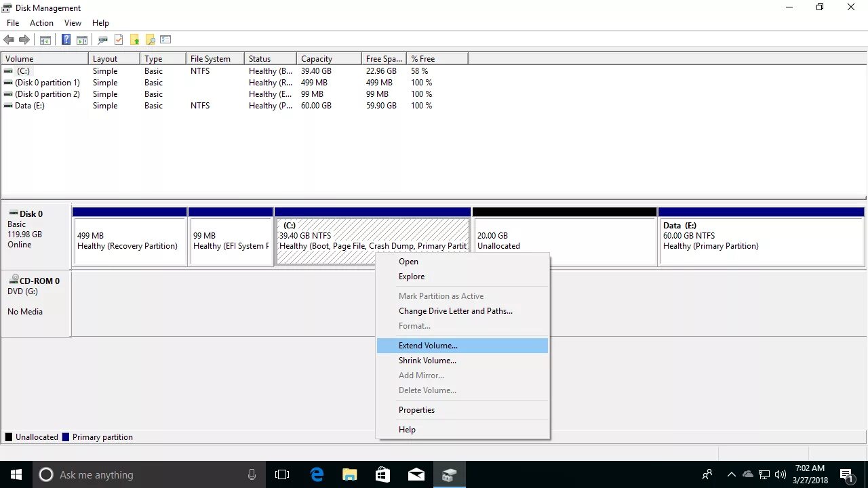Open Task View from the taskbar
The height and width of the screenshot is (488, 868).
(282, 474)
